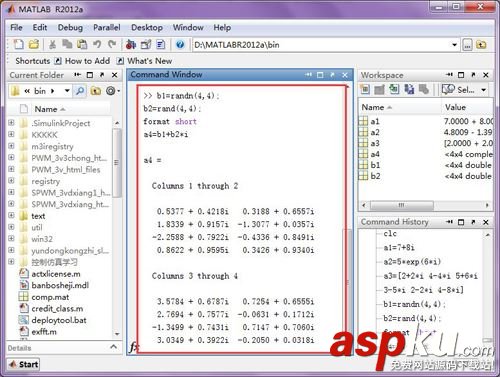The height and width of the screenshot is (377, 500).
Task: Click the Workspace save icon
Action: pyautogui.click(x=409, y=89)
